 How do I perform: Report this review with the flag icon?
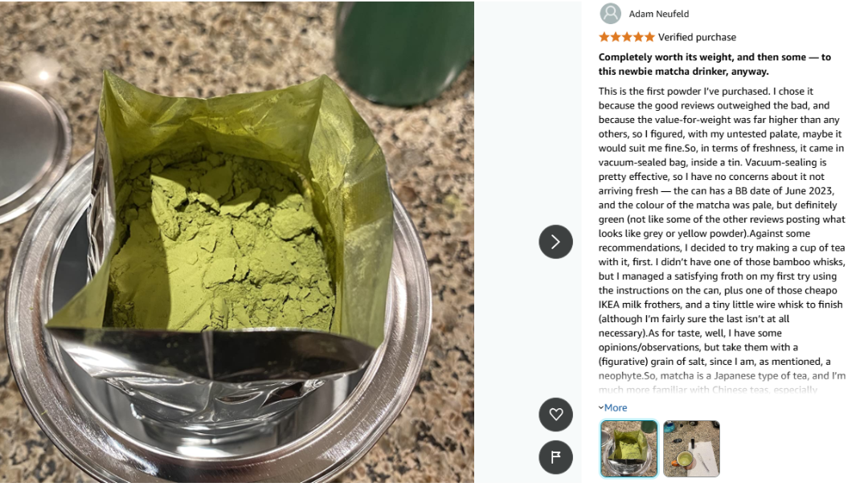(555, 456)
